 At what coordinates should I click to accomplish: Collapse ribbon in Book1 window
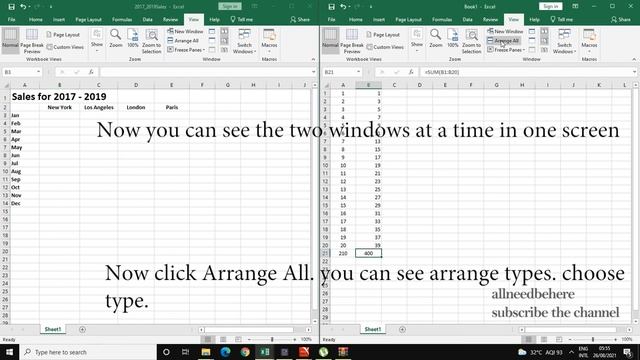634,59
